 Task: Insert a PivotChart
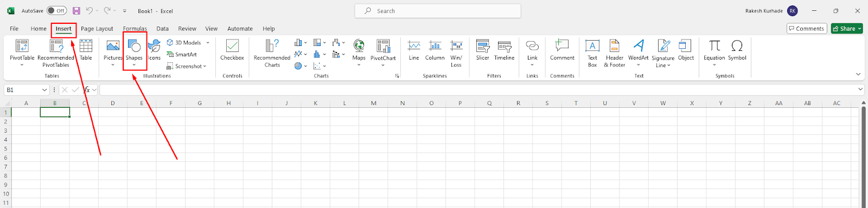click(x=383, y=53)
